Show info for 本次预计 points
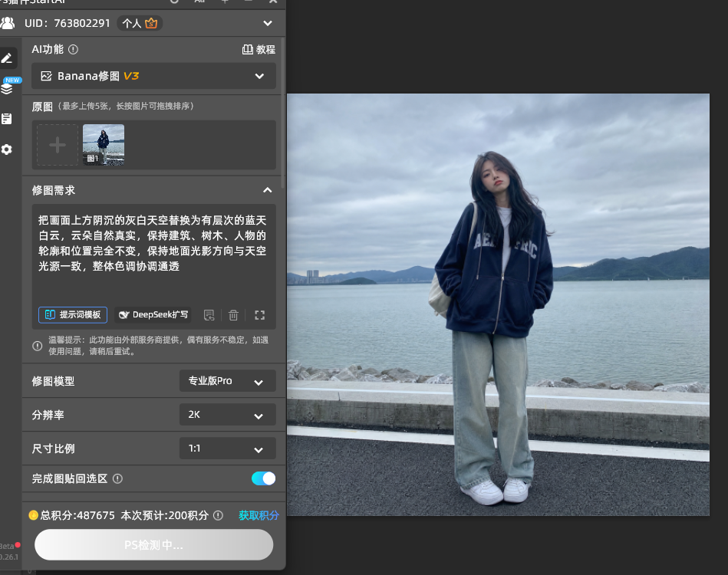This screenshot has width=728, height=575. coord(218,515)
